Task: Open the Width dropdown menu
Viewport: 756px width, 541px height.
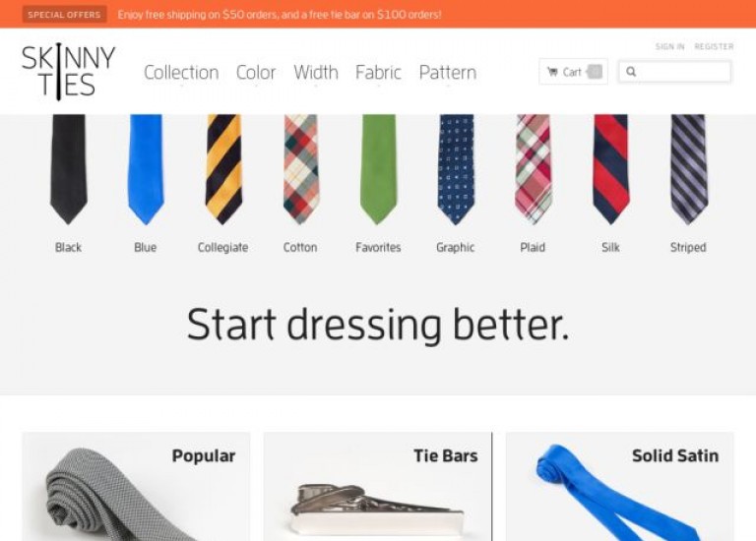Action: 316,73
